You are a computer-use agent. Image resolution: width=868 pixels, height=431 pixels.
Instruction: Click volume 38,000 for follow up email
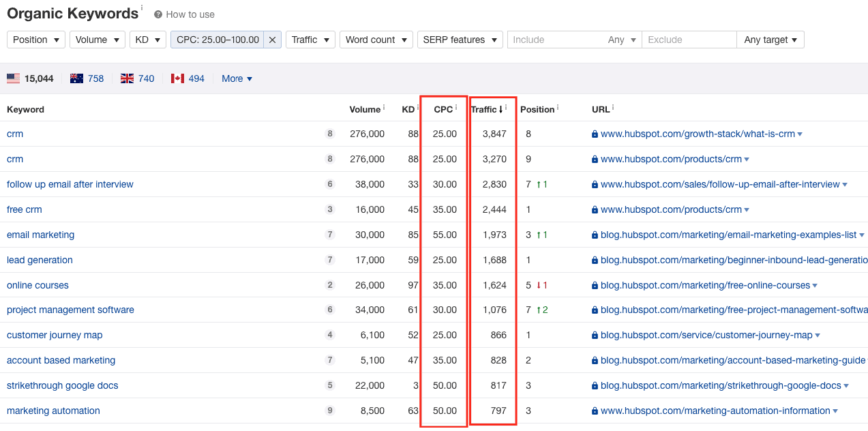(370, 184)
